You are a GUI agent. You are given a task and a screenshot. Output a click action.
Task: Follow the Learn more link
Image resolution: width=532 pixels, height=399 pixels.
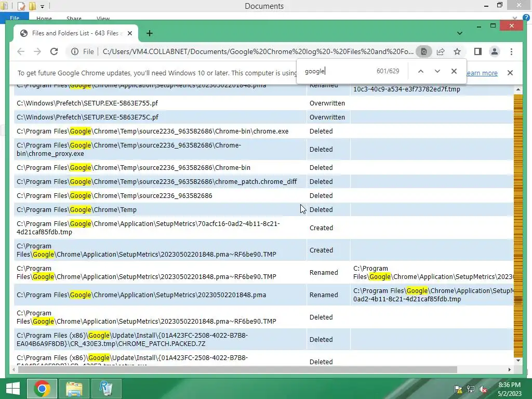click(x=482, y=73)
